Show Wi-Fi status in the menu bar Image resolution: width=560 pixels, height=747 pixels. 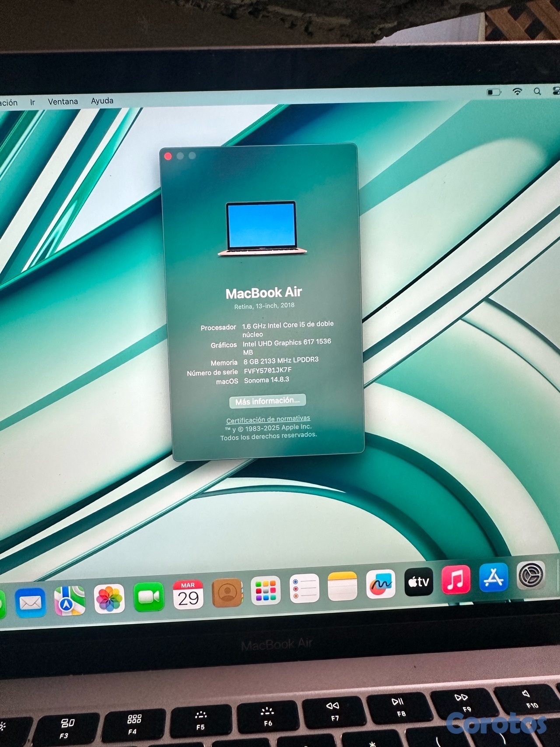click(517, 92)
